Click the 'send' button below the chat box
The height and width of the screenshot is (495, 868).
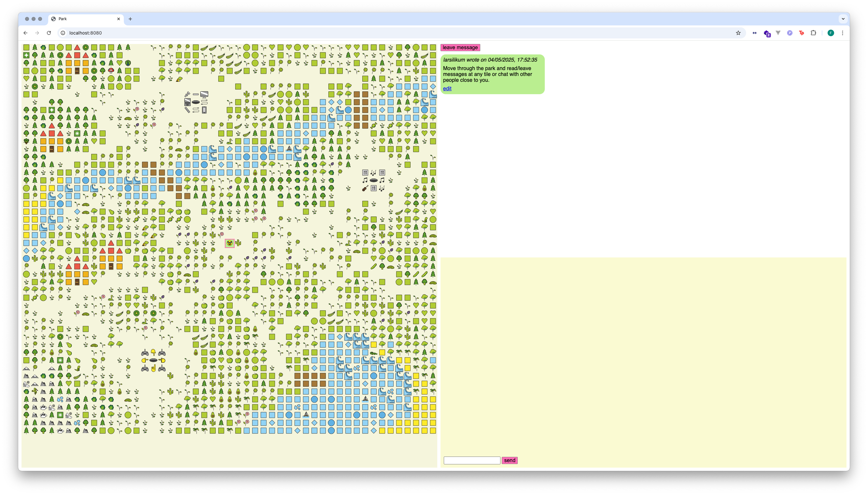click(510, 460)
